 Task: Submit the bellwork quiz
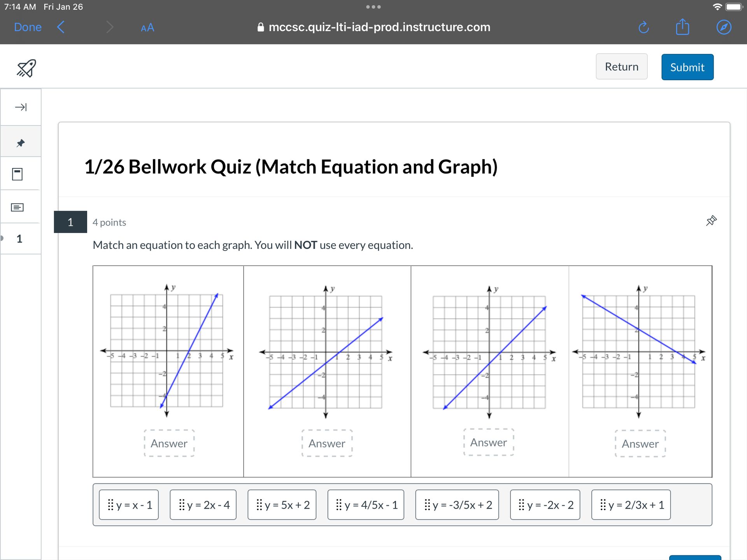tap(687, 67)
